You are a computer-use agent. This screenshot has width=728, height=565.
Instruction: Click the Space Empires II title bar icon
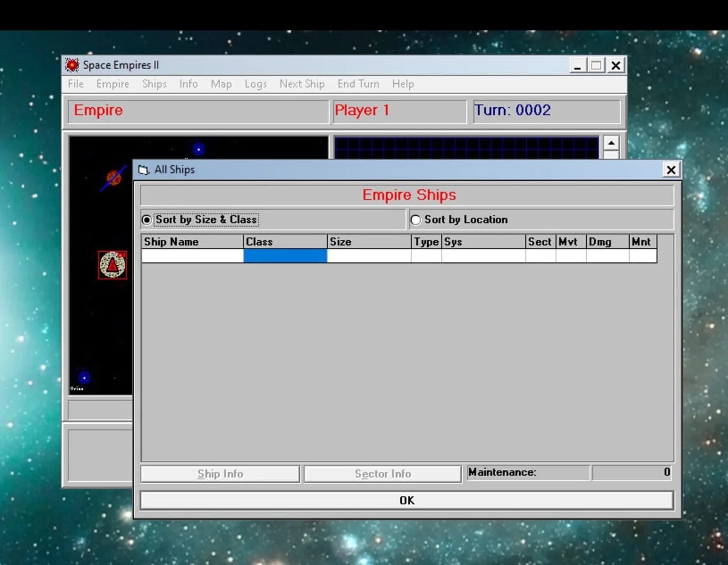click(72, 64)
